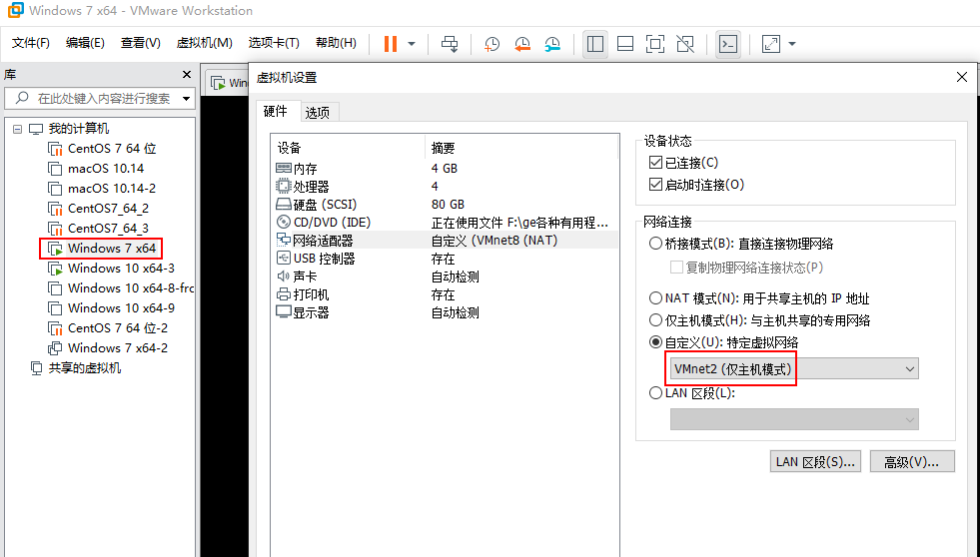Image resolution: width=980 pixels, height=557 pixels.
Task: Select the 打印机 device row
Action: (x=446, y=294)
